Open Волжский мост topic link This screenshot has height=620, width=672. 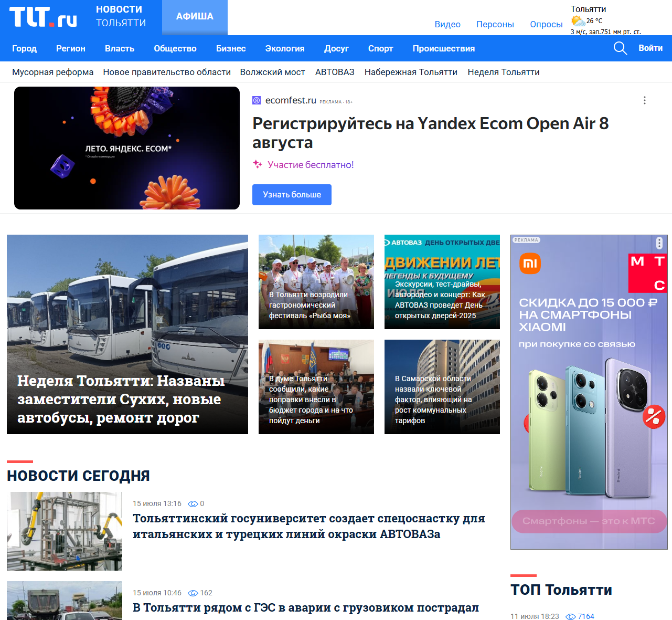click(273, 72)
